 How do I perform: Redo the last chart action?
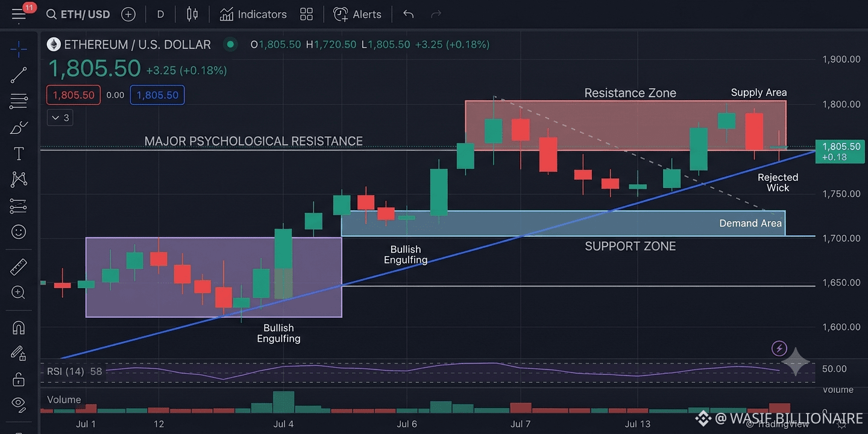point(436,14)
